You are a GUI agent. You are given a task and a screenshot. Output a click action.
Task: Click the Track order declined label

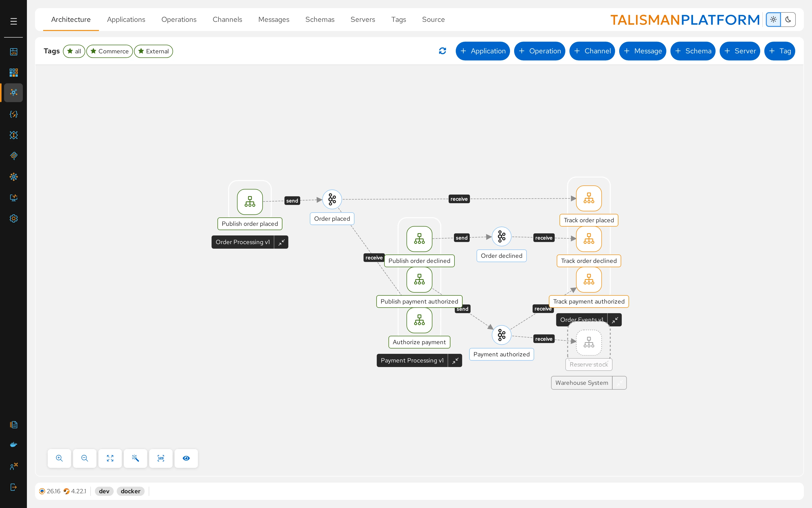click(x=588, y=261)
